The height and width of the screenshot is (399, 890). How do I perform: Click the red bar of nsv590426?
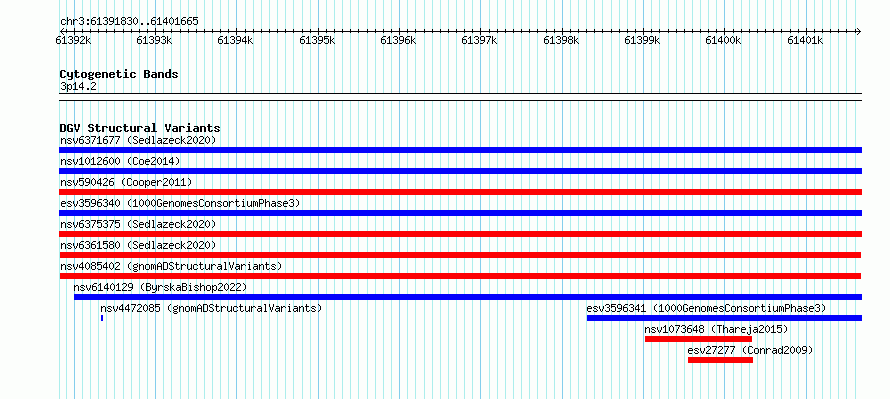460,192
